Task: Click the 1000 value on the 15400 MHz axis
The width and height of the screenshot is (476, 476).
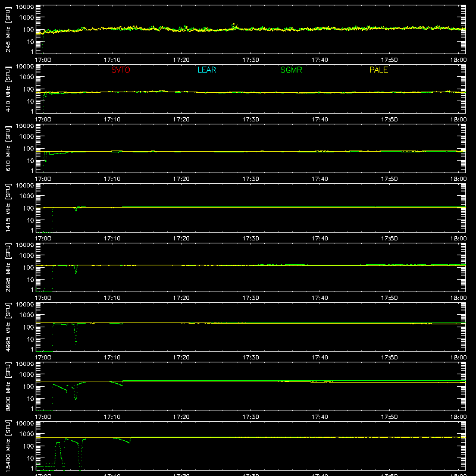Action: pos(27,434)
